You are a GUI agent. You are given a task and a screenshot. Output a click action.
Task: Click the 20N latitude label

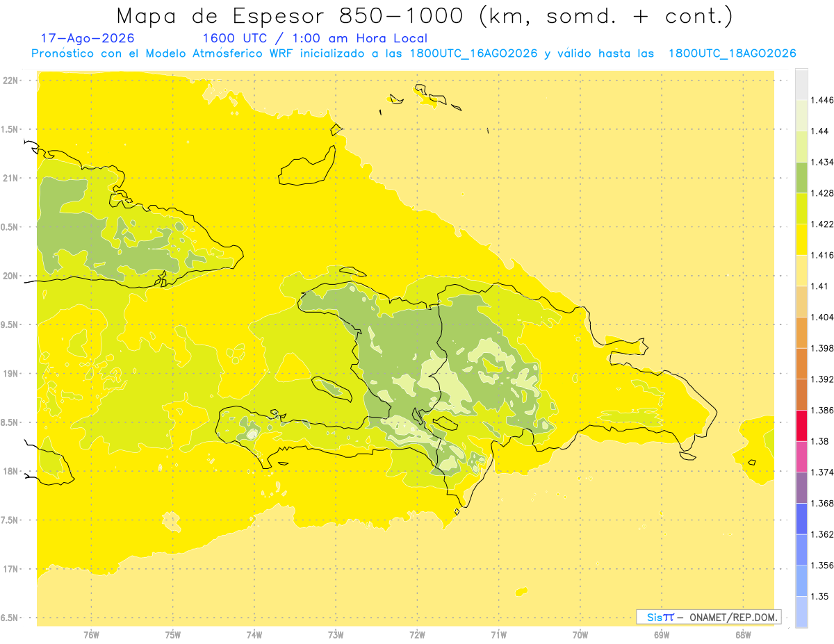tap(10, 276)
